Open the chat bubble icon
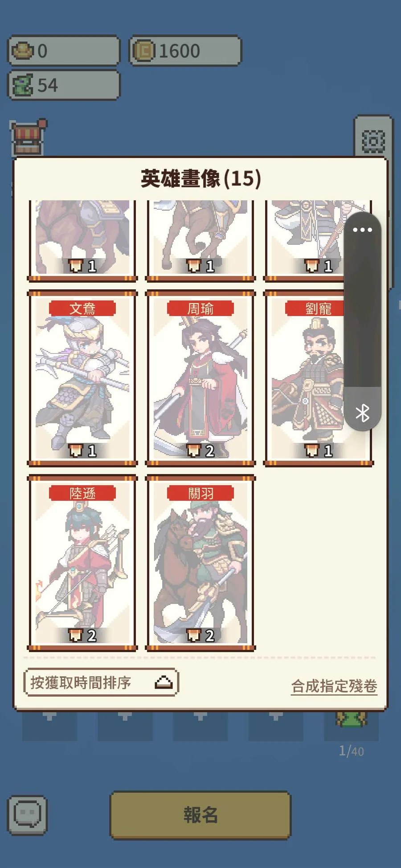401x868 pixels. (27, 814)
